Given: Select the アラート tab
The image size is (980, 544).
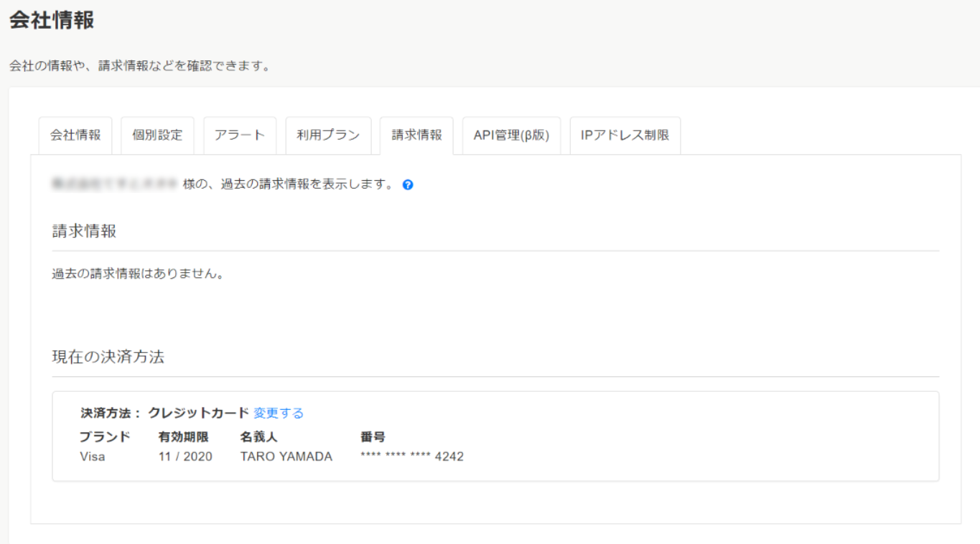Looking at the screenshot, I should [240, 136].
